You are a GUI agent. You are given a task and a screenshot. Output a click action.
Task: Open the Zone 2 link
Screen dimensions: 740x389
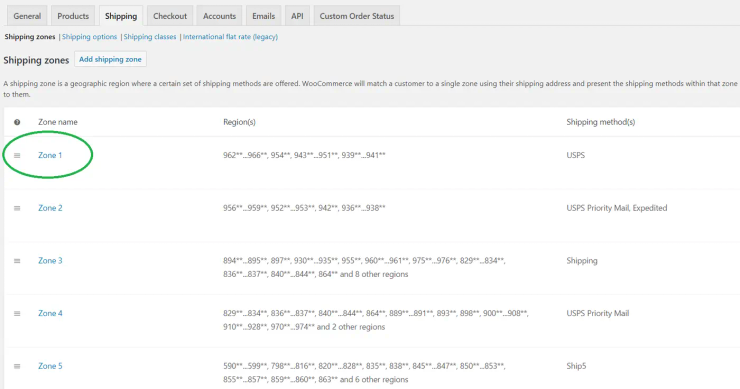pyautogui.click(x=50, y=208)
